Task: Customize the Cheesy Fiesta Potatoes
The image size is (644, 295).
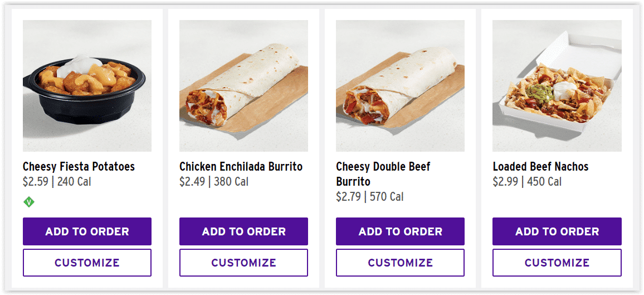Action: [x=87, y=263]
